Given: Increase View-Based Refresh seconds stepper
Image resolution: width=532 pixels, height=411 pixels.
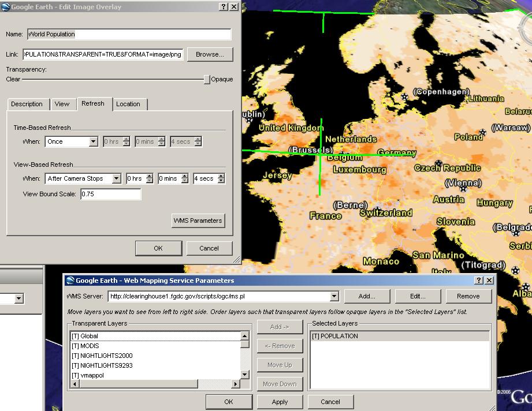Looking at the screenshot, I should [x=221, y=176].
